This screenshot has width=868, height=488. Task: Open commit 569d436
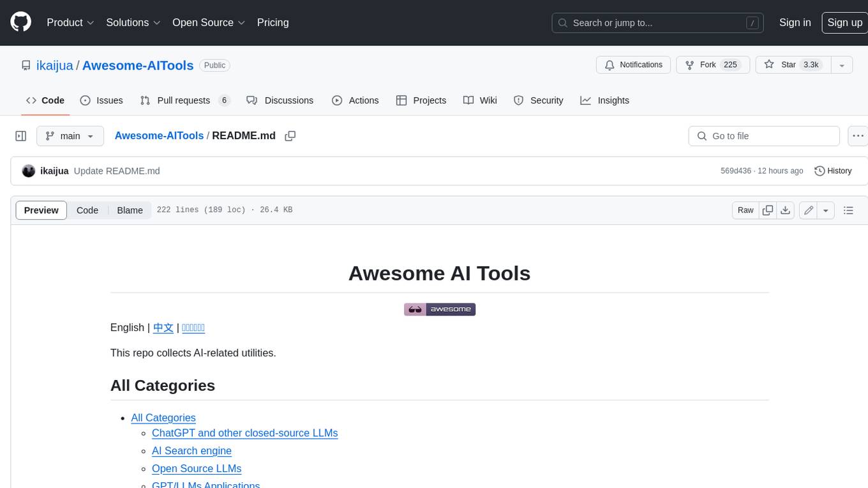pyautogui.click(x=735, y=171)
